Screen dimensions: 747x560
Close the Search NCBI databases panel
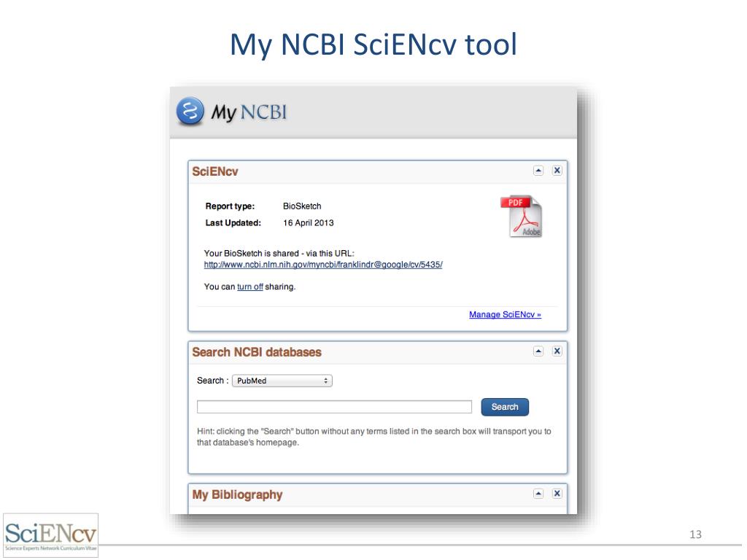click(557, 351)
